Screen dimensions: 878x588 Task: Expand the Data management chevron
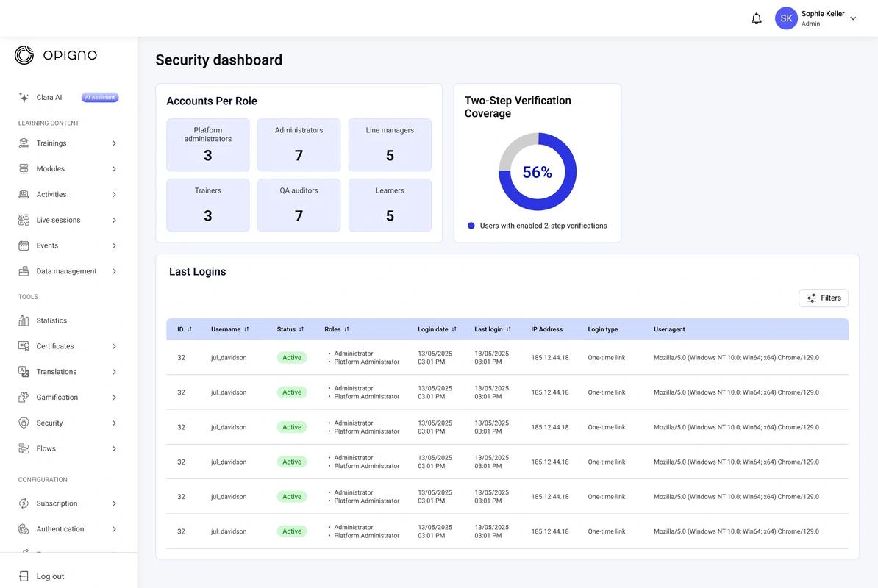click(x=114, y=271)
